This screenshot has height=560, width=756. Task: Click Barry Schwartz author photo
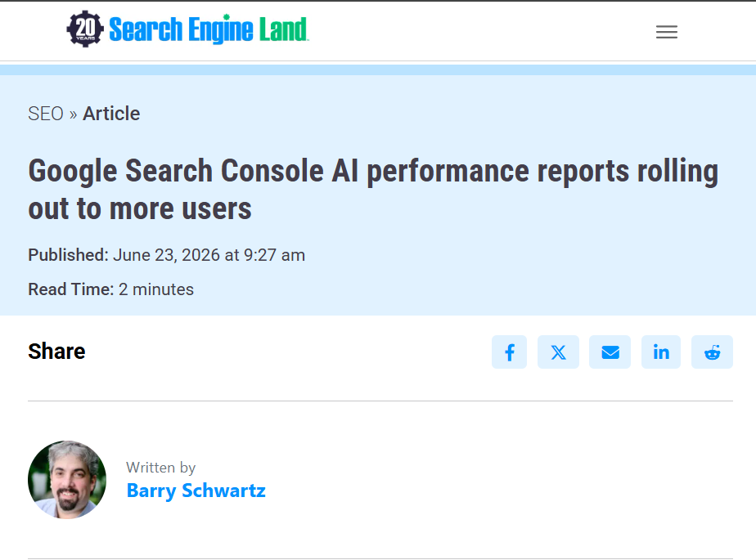[67, 480]
